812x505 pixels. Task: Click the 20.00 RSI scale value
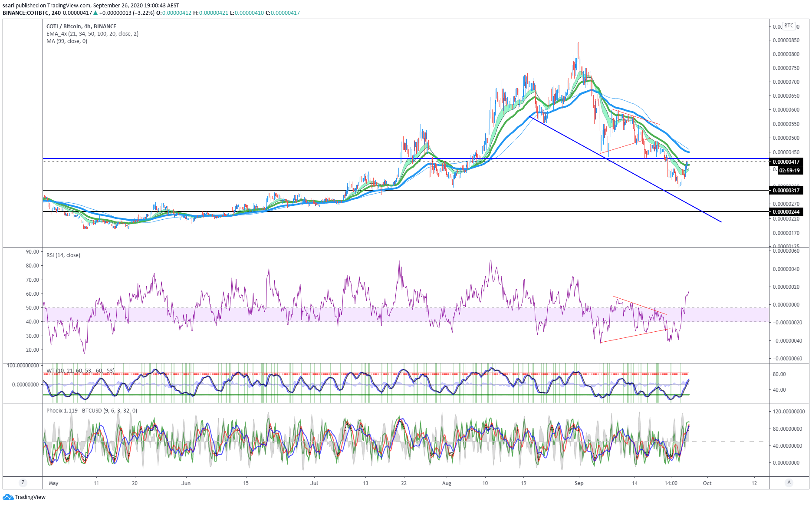[33, 350]
